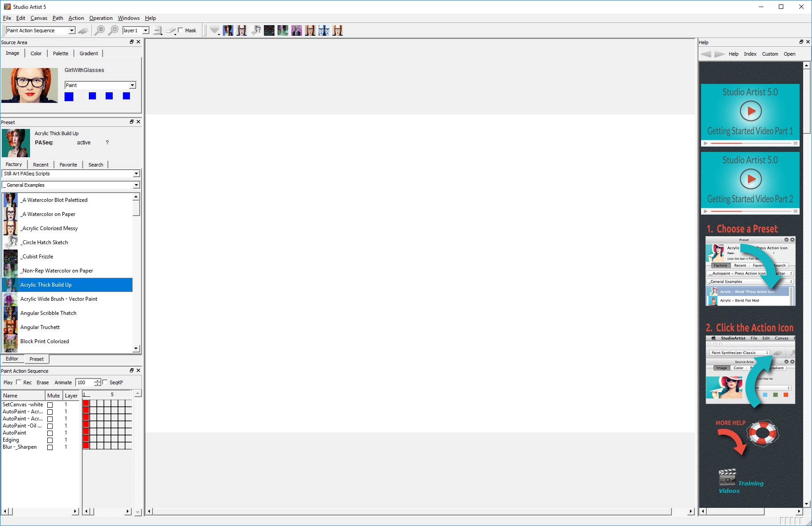Enable the Mask checkbox
Screen dimensions: 812x526
(x=180, y=30)
